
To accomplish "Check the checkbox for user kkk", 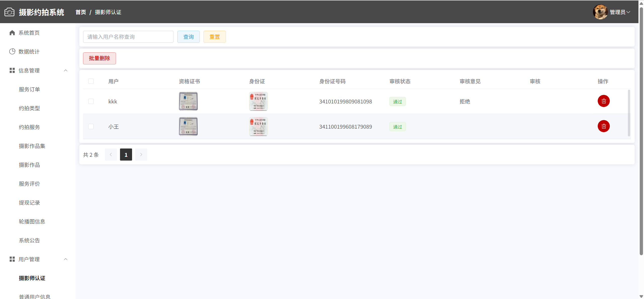I will 91,101.
